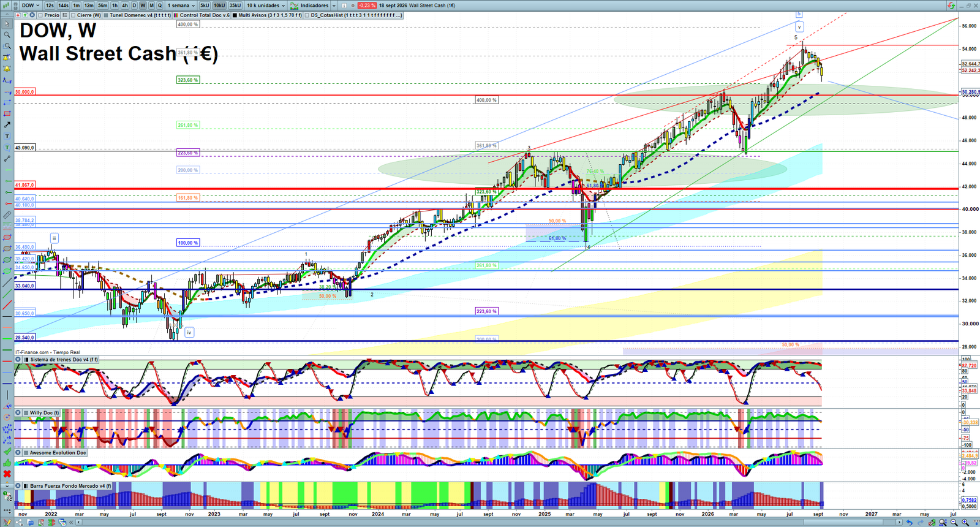This screenshot has height=527, width=980.
Task: Click the 4h timeframe button
Action: point(125,6)
